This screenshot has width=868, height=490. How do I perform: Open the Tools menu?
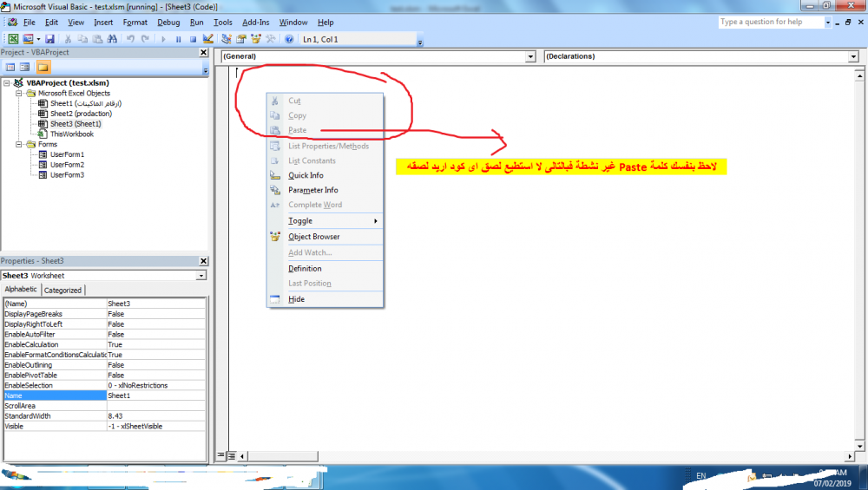pyautogui.click(x=223, y=23)
